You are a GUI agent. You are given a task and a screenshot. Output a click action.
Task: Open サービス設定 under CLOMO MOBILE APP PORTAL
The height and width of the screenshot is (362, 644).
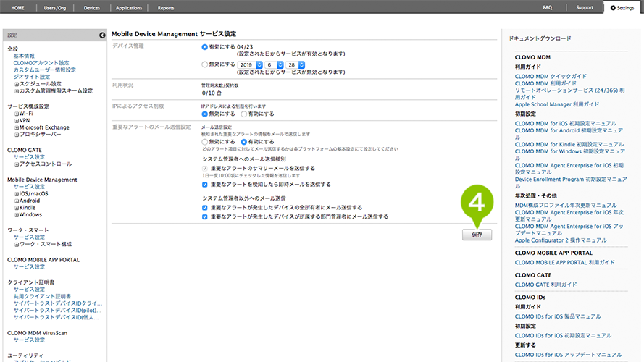tap(29, 266)
